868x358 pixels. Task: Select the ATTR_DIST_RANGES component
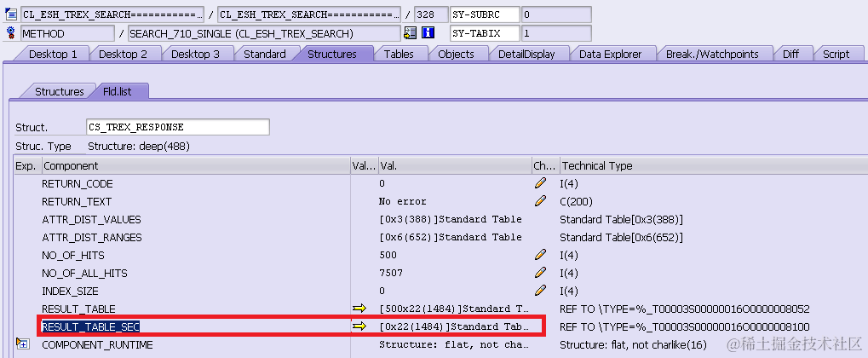92,237
